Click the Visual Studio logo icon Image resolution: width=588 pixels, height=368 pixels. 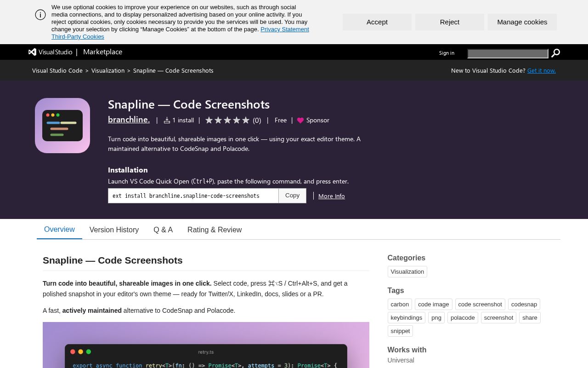[x=32, y=52]
